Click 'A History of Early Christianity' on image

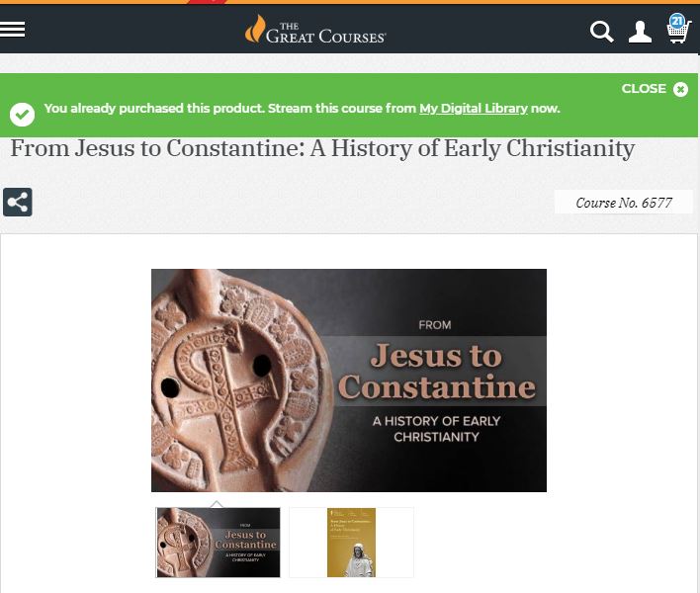coord(436,428)
